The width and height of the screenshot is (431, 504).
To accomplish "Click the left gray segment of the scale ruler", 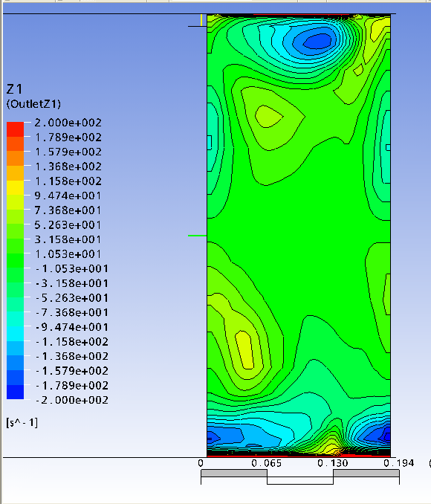I will (234, 473).
